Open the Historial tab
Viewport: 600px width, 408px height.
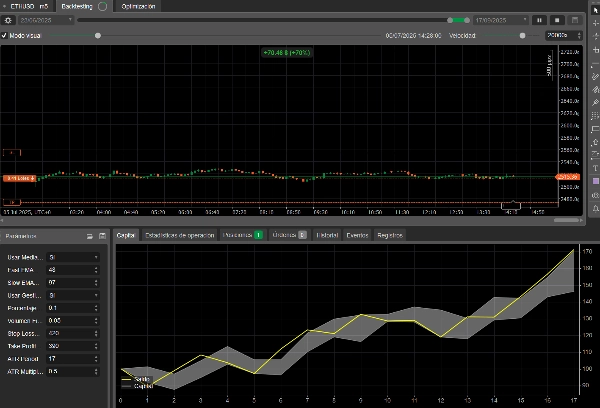327,235
